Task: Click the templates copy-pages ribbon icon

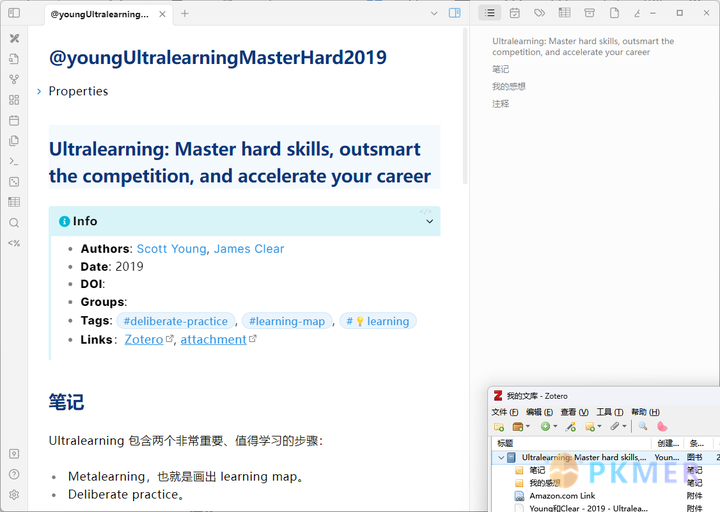Action: (x=14, y=141)
